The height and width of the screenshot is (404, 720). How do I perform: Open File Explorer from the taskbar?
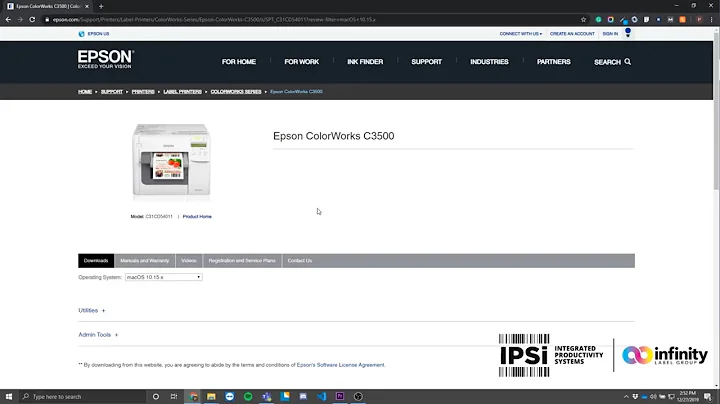[x=211, y=397]
